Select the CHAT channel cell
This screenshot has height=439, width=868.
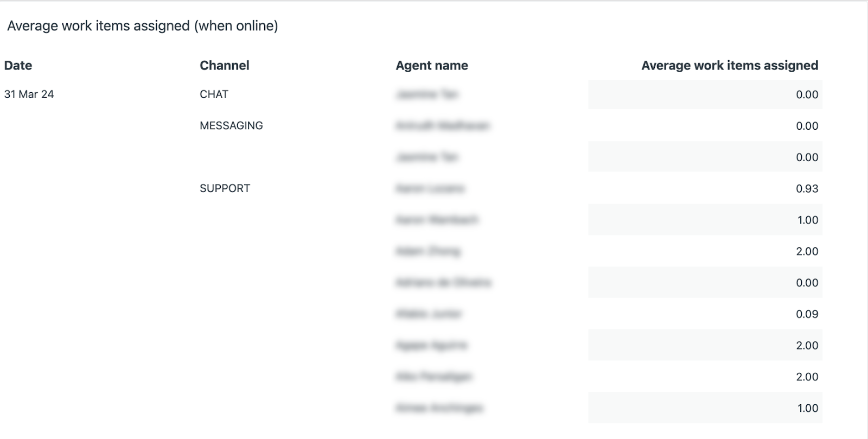214,94
